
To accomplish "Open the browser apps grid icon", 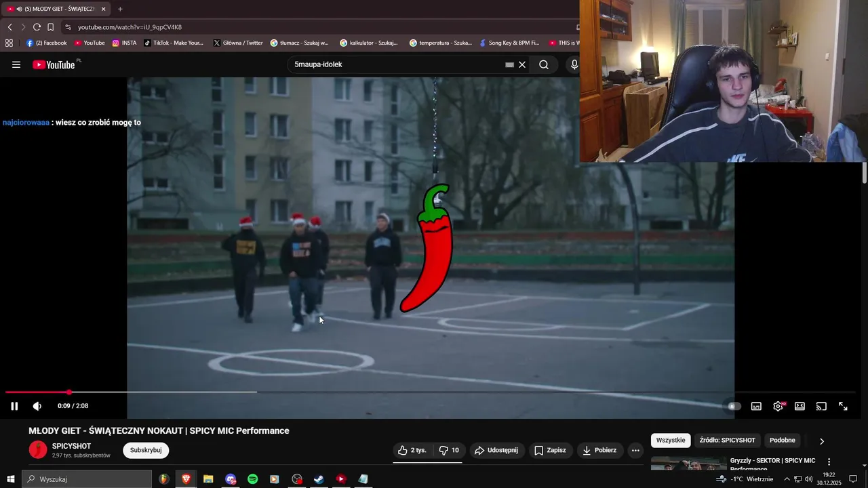I will 9,43.
